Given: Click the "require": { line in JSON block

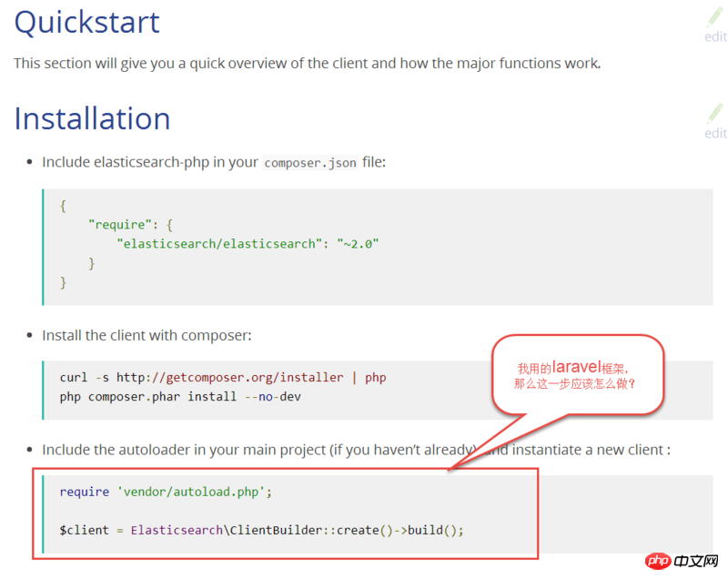Looking at the screenshot, I should (130, 225).
